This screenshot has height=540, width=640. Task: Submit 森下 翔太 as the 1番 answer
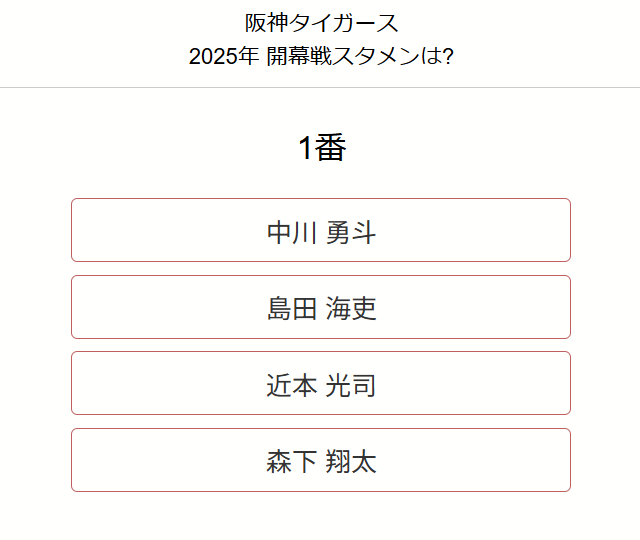tap(321, 460)
